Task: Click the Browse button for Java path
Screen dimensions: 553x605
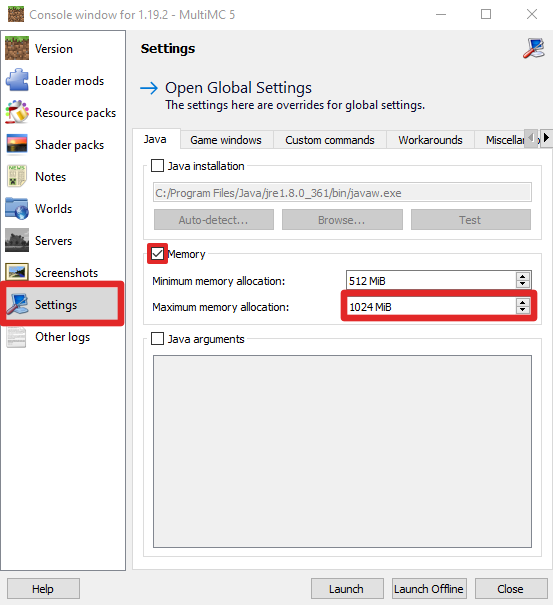Action: (x=342, y=220)
